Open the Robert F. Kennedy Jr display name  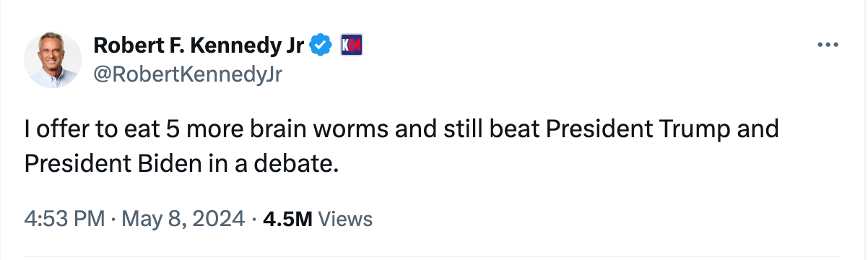tap(199, 45)
